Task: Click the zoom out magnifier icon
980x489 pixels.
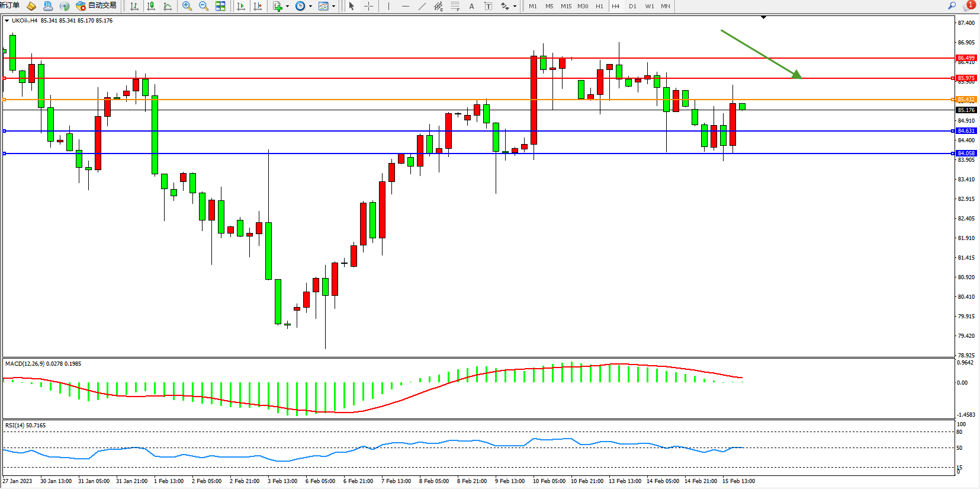Action: click(204, 6)
